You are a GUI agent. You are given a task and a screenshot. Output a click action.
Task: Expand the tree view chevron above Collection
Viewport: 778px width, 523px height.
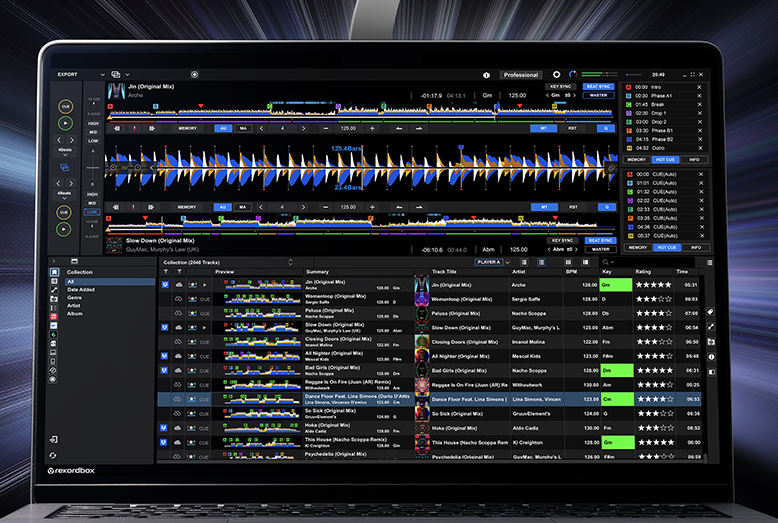click(54, 261)
